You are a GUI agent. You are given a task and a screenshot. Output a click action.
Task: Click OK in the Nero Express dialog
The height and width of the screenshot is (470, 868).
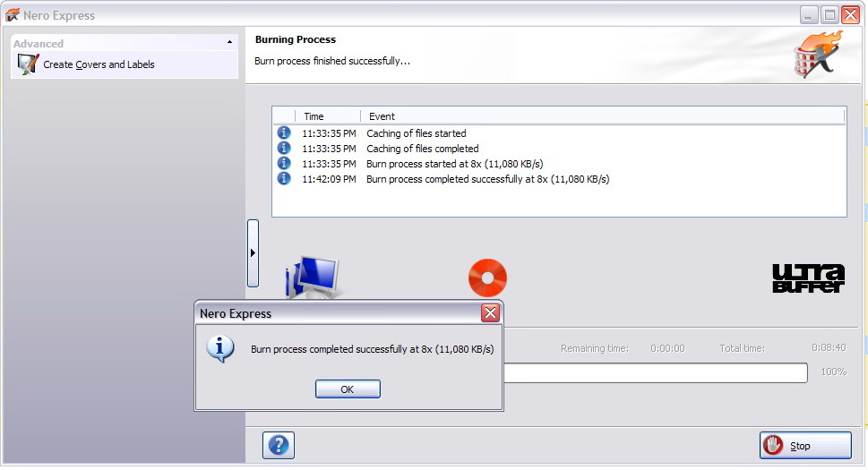[348, 389]
